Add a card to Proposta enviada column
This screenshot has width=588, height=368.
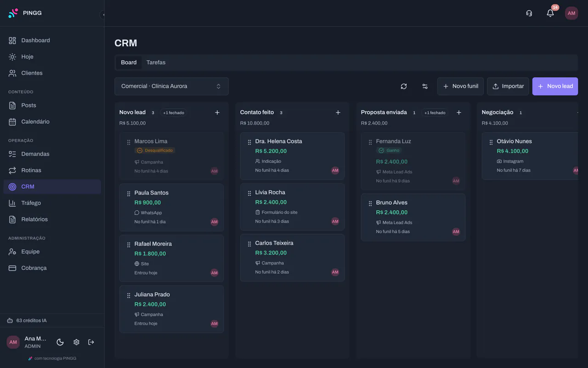coord(459,113)
